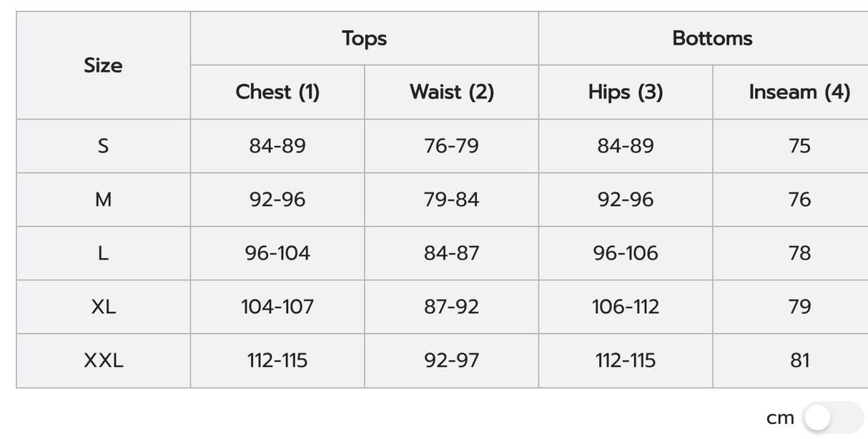868x439 pixels.
Task: Click the Chest (1) column header
Action: 277,92
